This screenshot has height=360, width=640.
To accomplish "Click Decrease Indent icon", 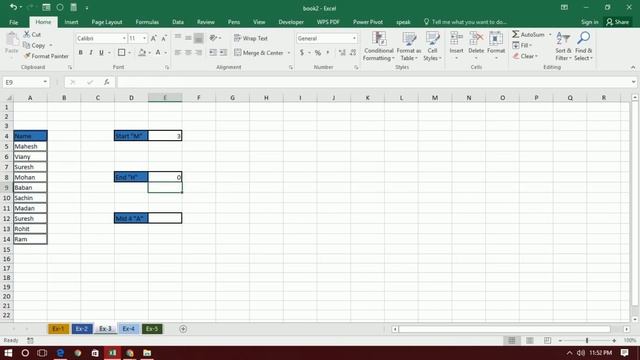I will [x=213, y=53].
